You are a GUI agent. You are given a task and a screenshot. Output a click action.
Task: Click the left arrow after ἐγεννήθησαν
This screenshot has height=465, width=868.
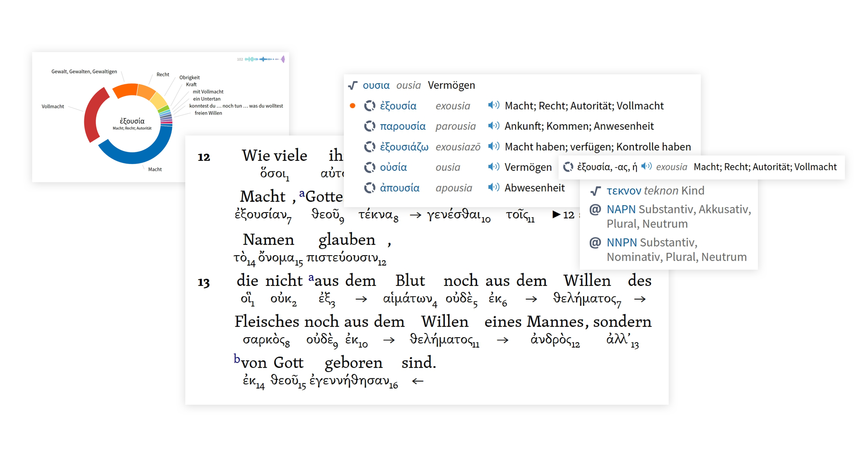[418, 382]
